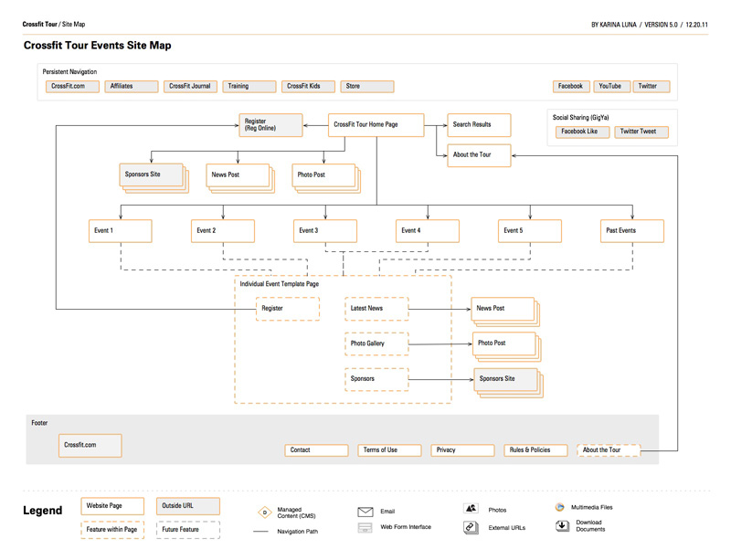
Task: Click the Crossfit.com box in the Footer
Action: (x=90, y=446)
